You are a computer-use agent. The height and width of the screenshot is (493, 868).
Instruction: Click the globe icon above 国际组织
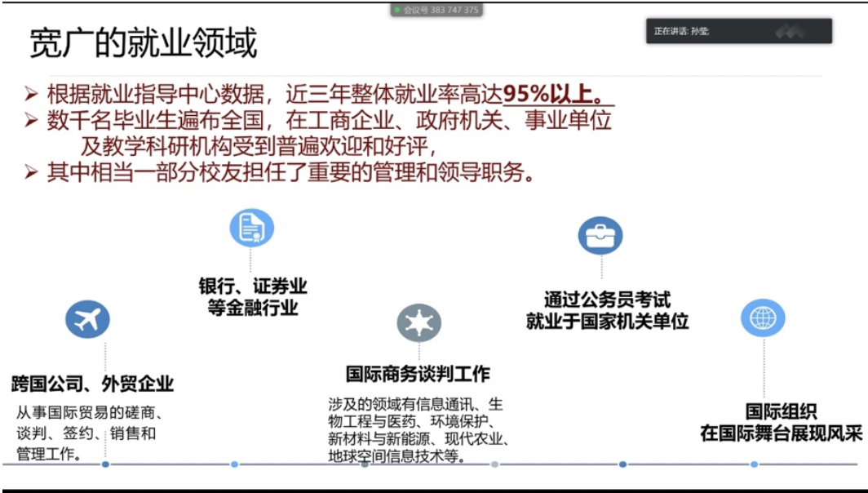point(763,318)
